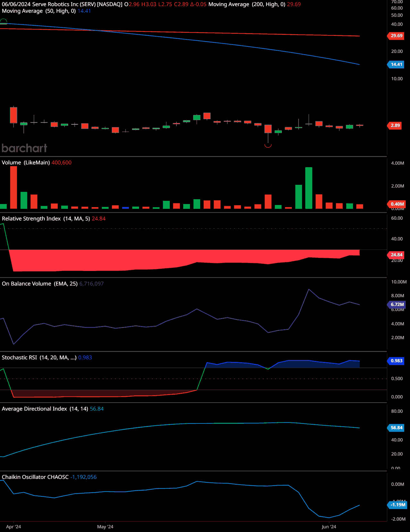Click the red 0.40M volume axis tag

pyautogui.click(x=397, y=204)
